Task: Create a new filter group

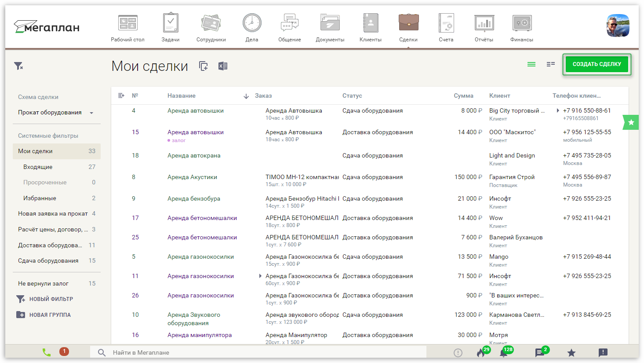Action: tap(44, 315)
